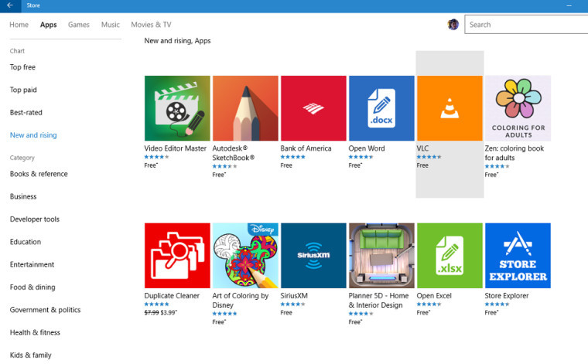The width and height of the screenshot is (588, 364).
Task: Filter by Health & fitness category
Action: point(35,332)
